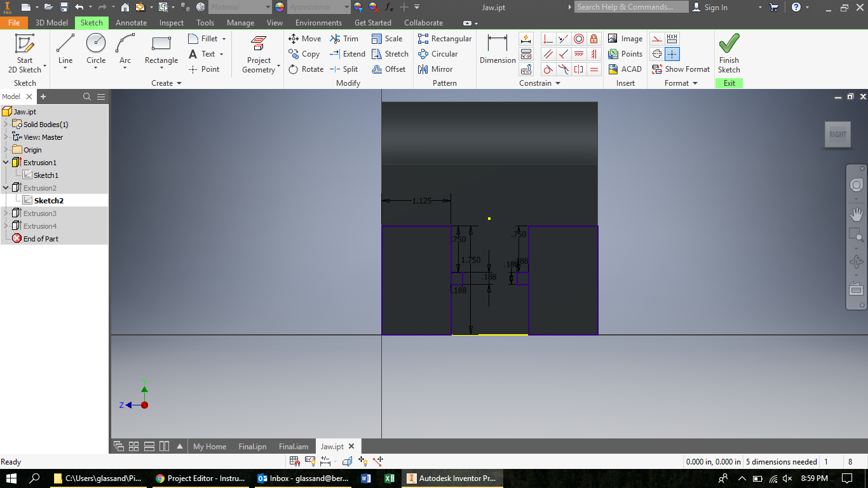Expand the Solid Bodies(1) node
This screenshot has width=868, height=488.
(x=6, y=124)
